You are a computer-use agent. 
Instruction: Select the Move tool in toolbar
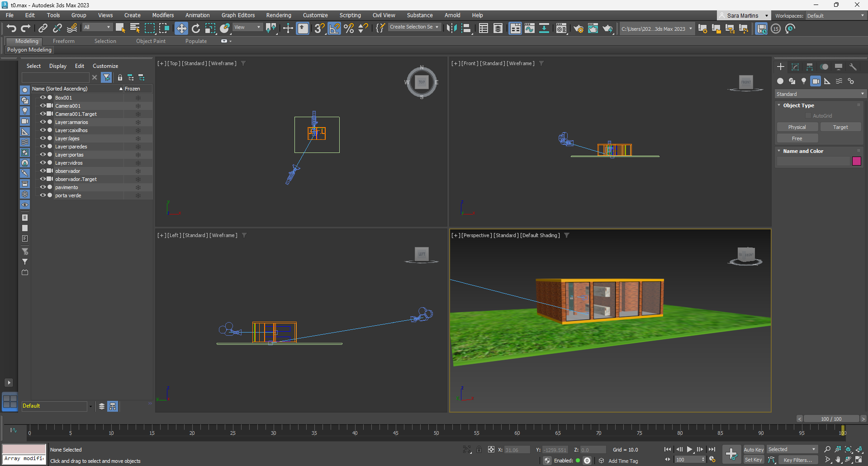(181, 29)
